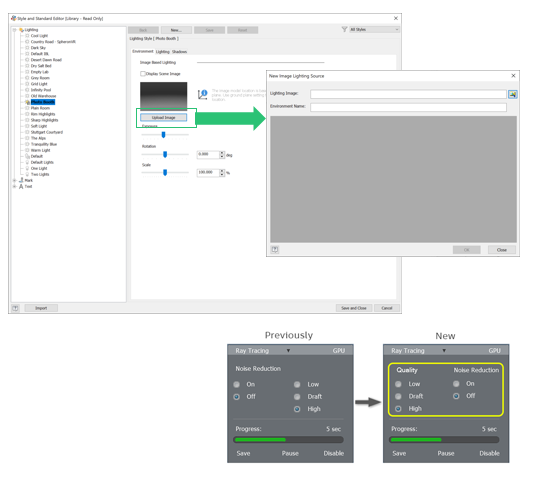Viewport: 545px width, 477px height.
Task: Click the filter funnel icon near All Styles
Action: tap(344, 30)
